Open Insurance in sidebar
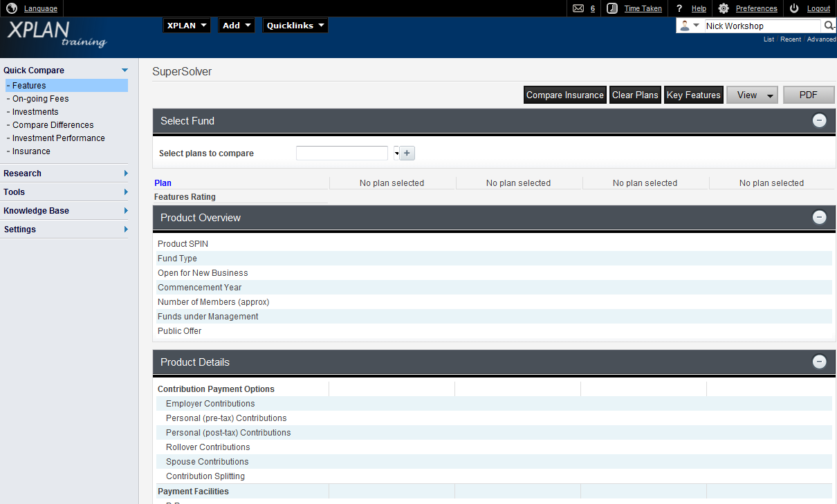The width and height of the screenshot is (837, 504). (31, 151)
